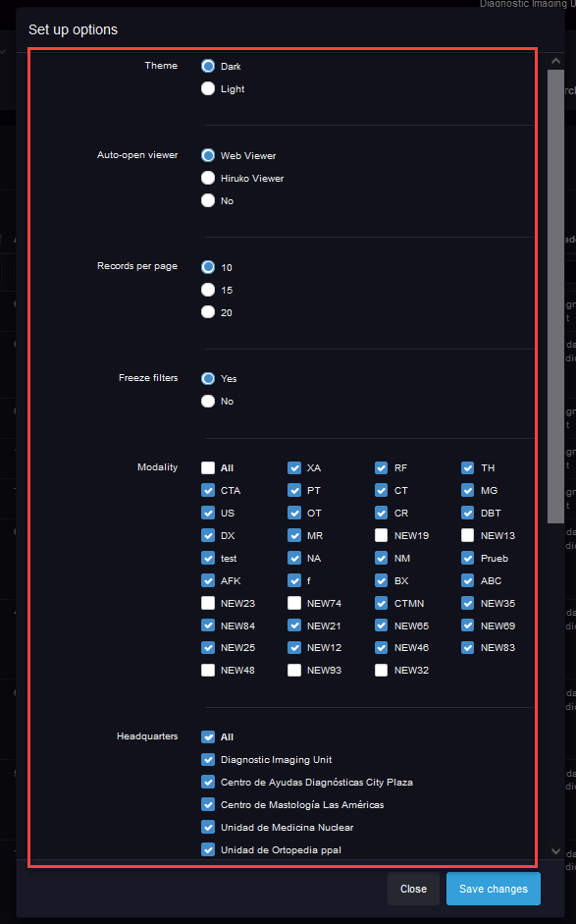
Task: Click the Save changes button
Action: point(494,889)
